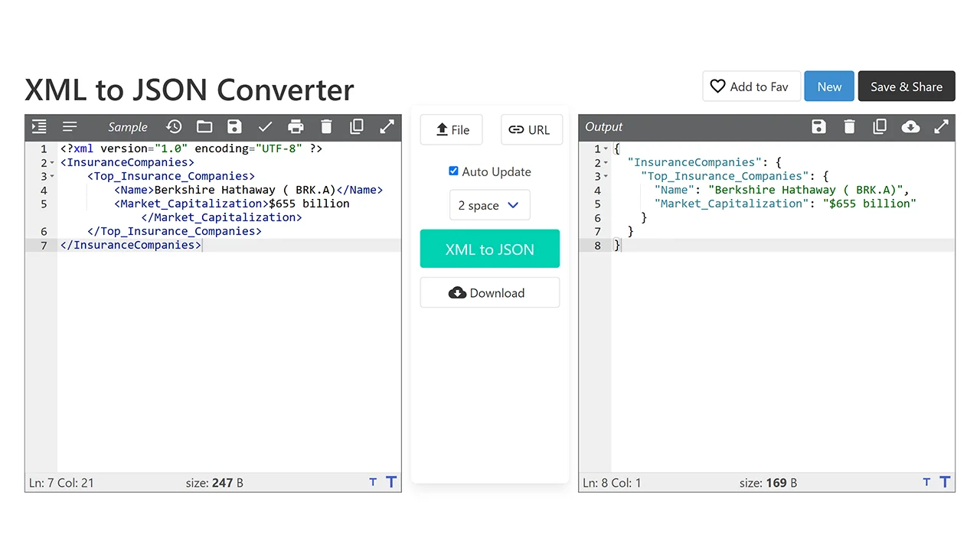
Task: Collapse the InsuranceCompanies XML tag on line 2
Action: point(53,163)
